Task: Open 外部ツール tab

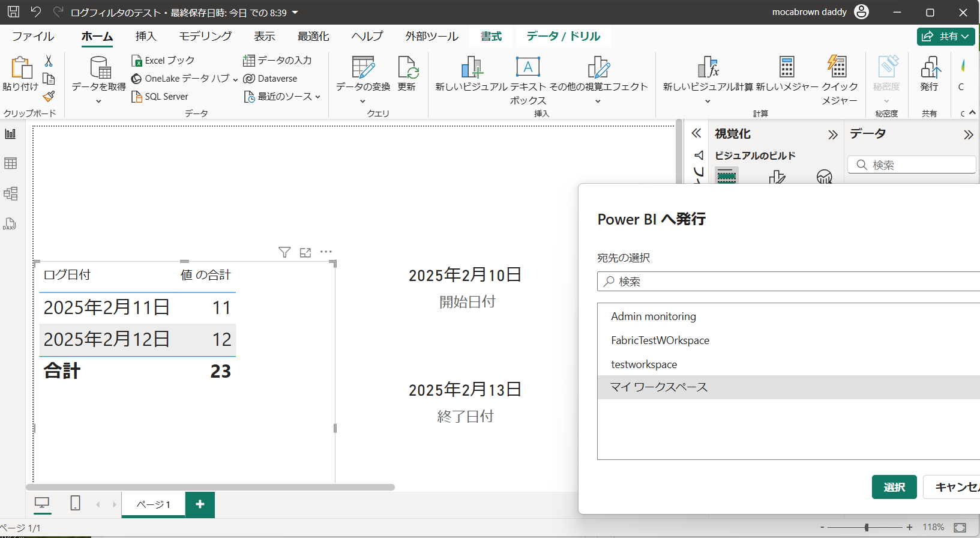Action: 431,36
